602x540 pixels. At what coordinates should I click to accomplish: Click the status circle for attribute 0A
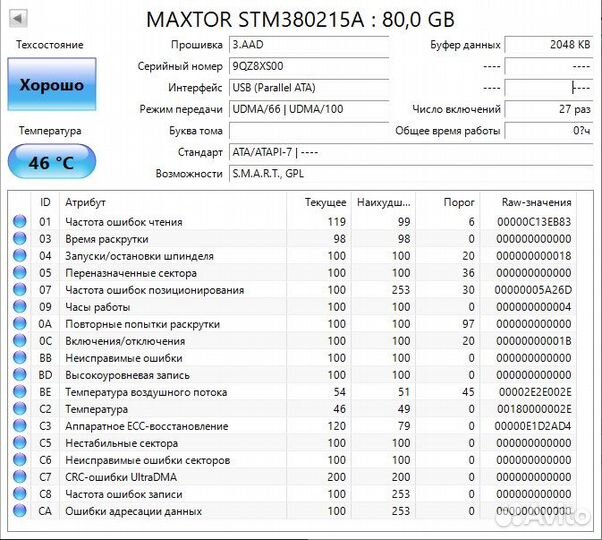(20, 324)
